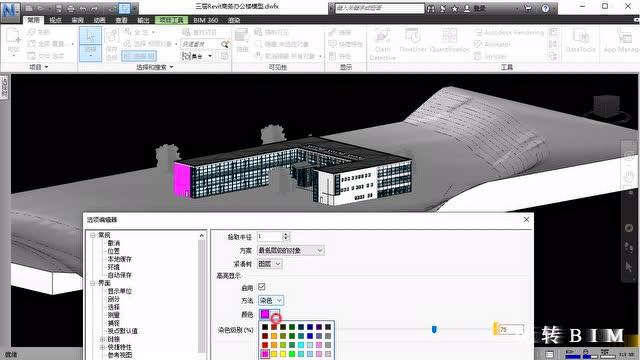Open the 方案 resolution dropdown

click(x=291, y=250)
